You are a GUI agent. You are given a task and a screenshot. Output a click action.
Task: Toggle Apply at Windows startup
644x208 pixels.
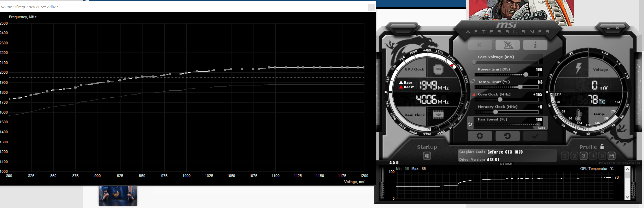(427, 156)
